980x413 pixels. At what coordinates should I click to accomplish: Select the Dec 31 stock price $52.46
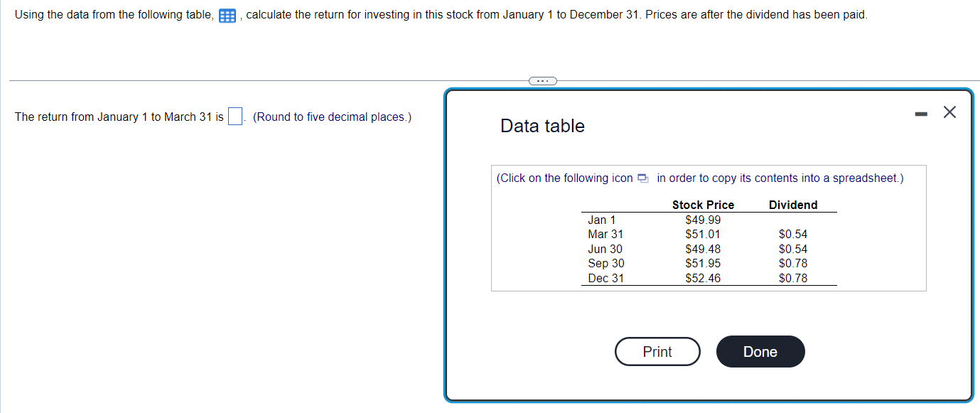coord(703,278)
